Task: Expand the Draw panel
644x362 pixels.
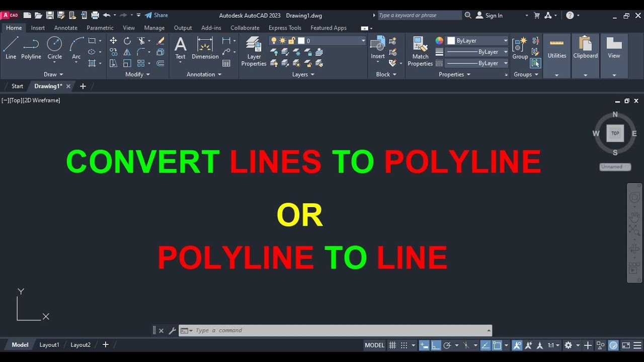Action: [54, 74]
